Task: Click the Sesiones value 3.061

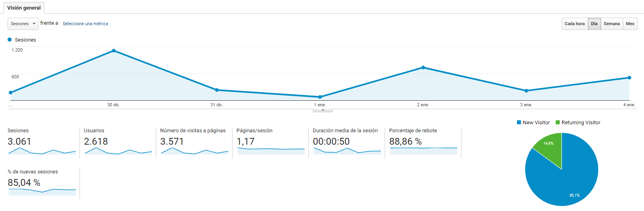Action: tap(19, 141)
